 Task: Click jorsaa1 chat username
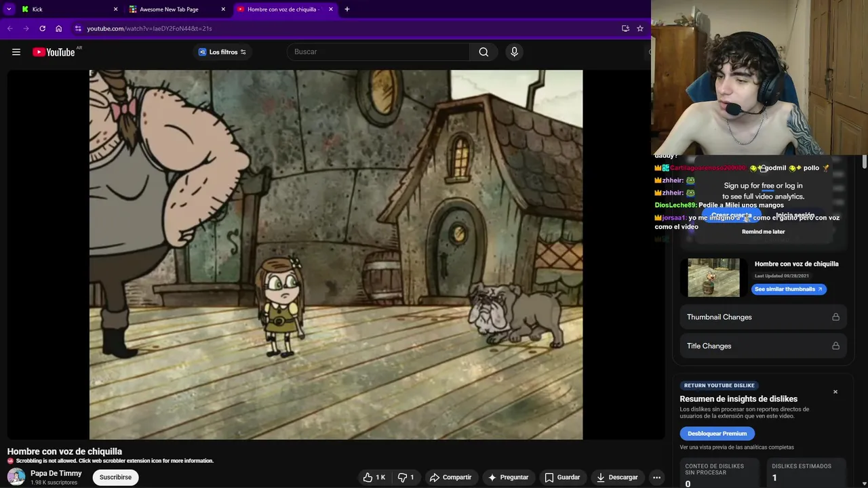[x=674, y=218]
